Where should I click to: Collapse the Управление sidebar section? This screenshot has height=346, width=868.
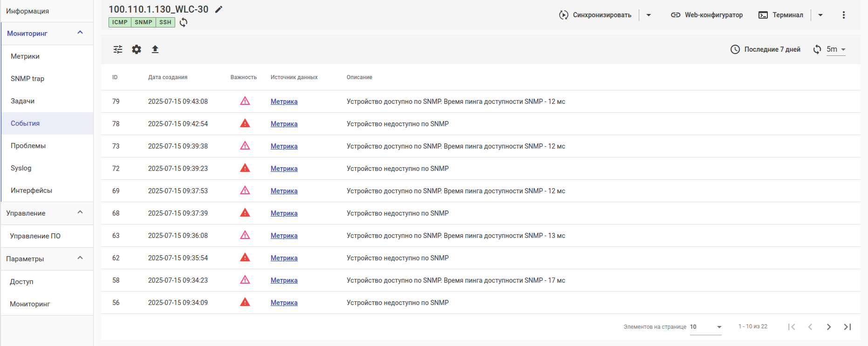tap(80, 212)
